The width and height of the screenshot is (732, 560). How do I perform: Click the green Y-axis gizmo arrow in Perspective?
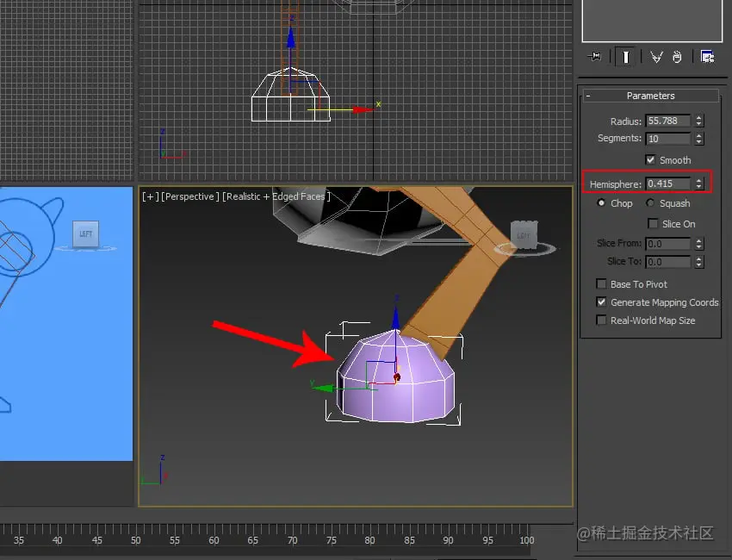pos(323,387)
